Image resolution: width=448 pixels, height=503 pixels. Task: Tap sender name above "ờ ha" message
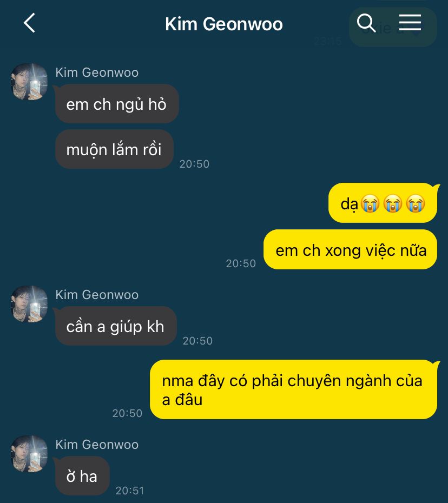coord(97,445)
